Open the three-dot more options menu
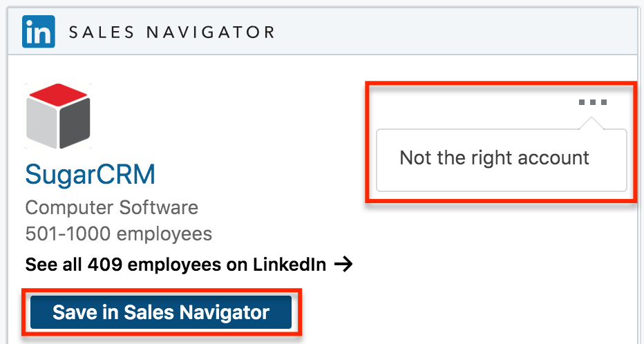Viewport: 644px width, 344px height. coord(593,103)
